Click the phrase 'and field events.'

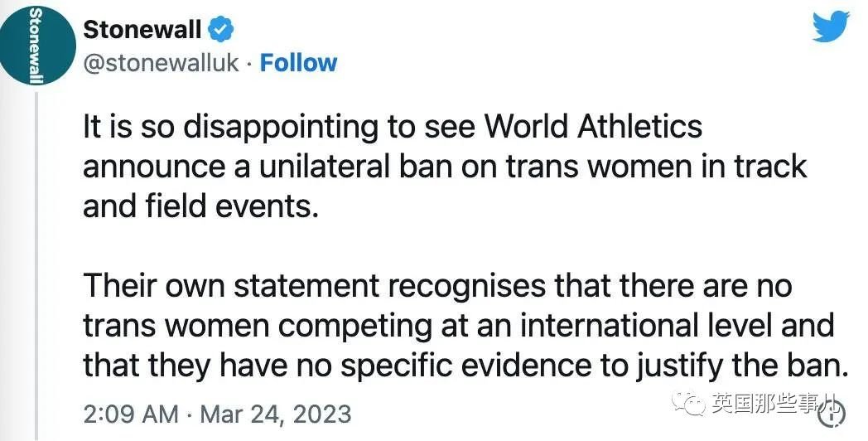[201, 206]
